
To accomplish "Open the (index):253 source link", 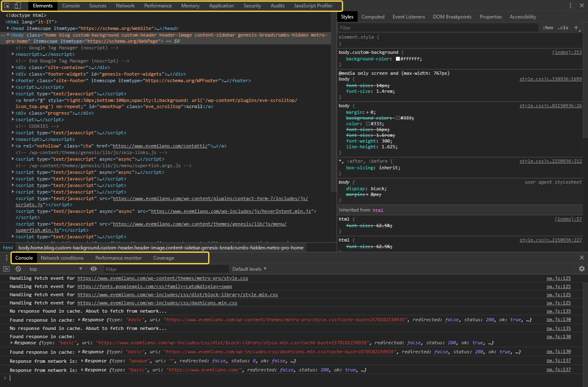I will (567, 52).
